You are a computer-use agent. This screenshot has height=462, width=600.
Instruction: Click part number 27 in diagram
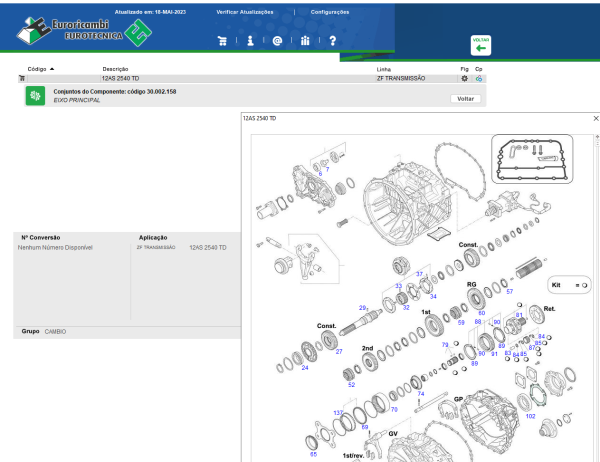[x=339, y=351]
